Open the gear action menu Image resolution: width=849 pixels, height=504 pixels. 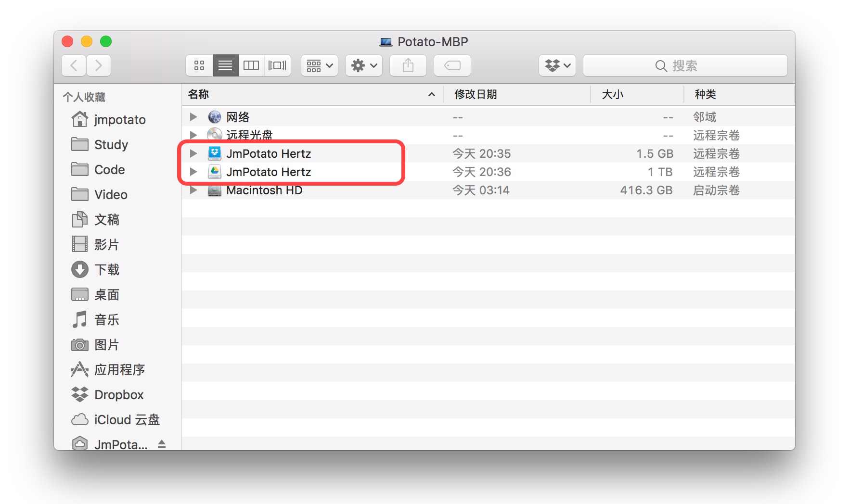click(x=363, y=65)
